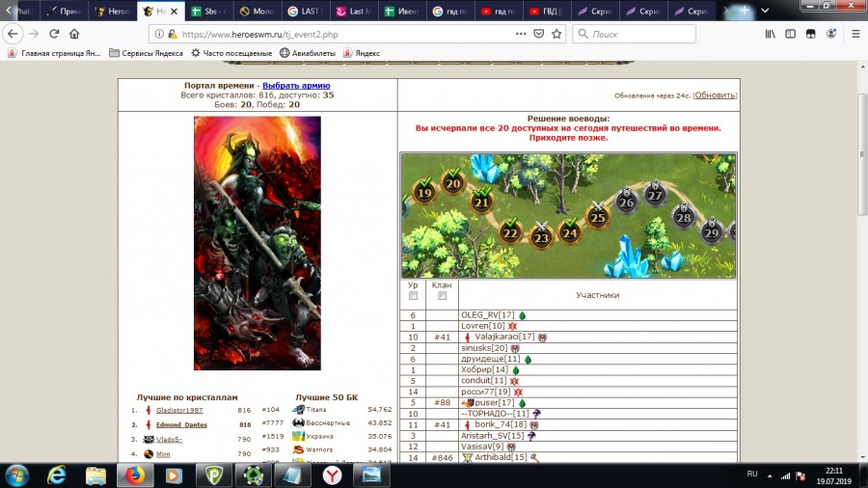
Task: Switch to the Ивент spreadsheet tab
Action: pos(402,11)
